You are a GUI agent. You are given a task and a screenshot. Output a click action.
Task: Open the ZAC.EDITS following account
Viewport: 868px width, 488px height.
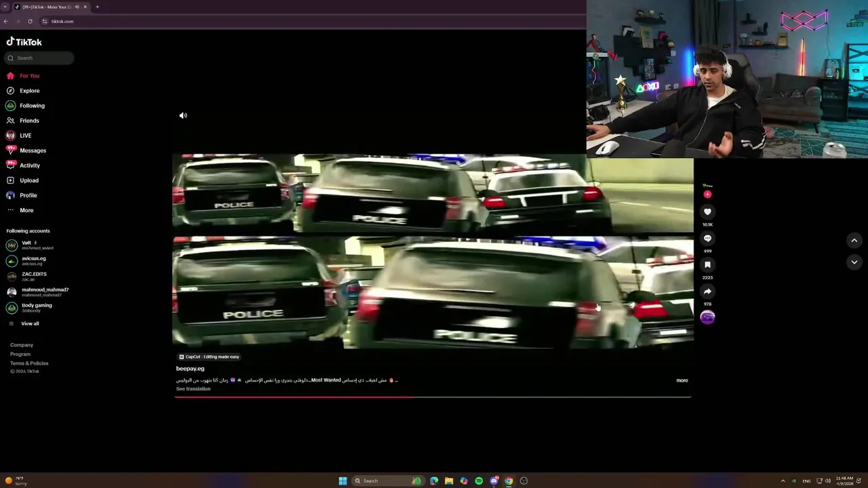(x=27, y=276)
